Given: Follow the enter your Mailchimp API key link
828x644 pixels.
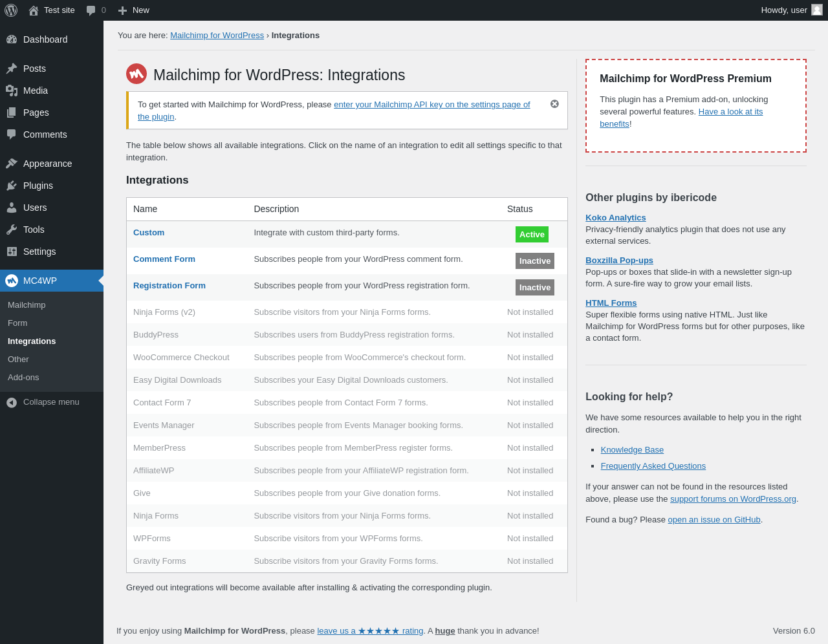Looking at the screenshot, I should [x=431, y=105].
